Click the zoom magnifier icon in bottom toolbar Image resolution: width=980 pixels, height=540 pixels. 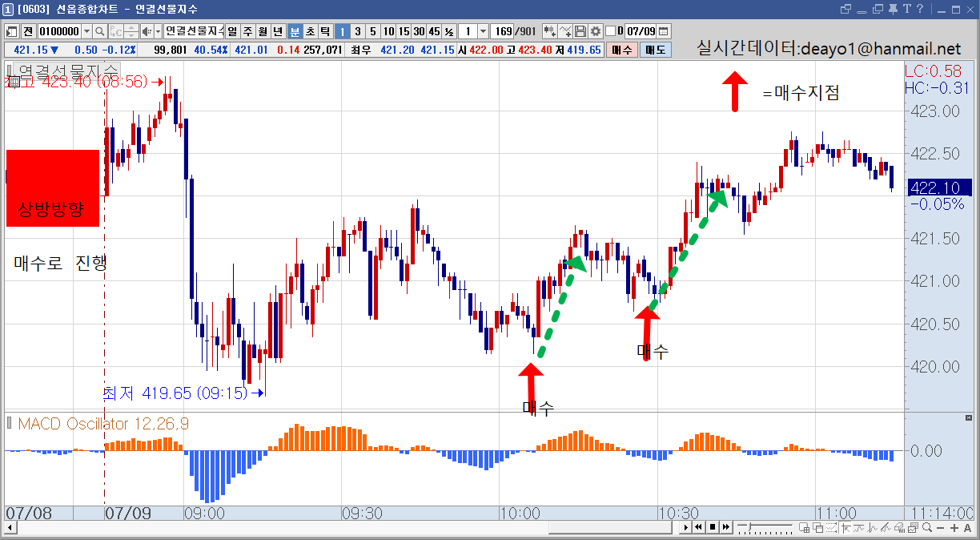[x=926, y=527]
